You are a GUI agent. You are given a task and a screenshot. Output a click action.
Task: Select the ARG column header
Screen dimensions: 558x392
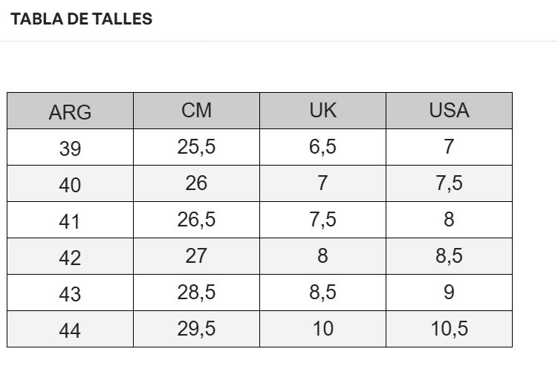click(x=70, y=112)
